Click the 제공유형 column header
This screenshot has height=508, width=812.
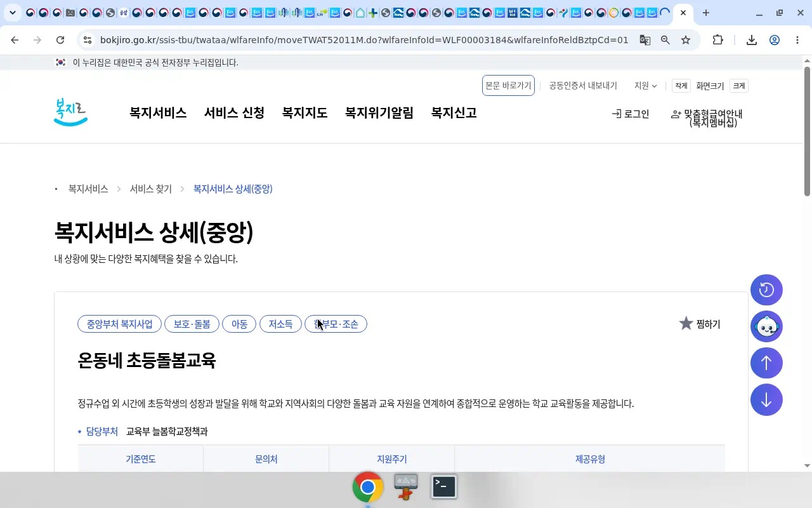590,459
